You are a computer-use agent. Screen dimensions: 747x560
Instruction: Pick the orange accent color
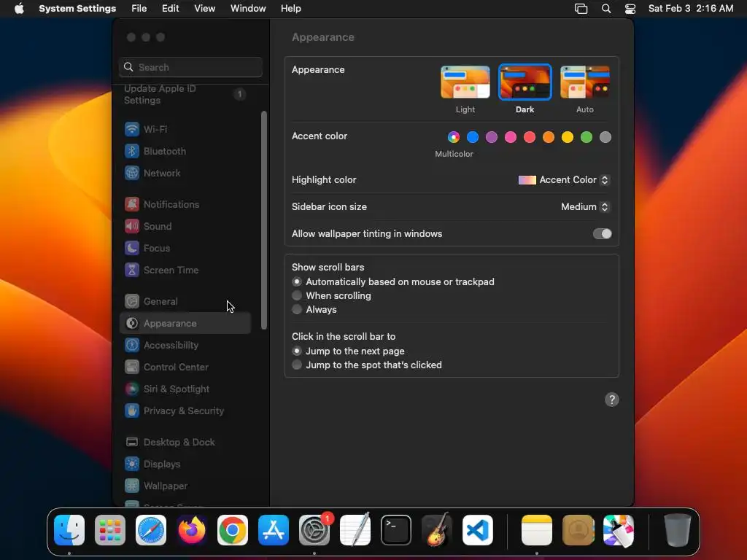coord(549,137)
